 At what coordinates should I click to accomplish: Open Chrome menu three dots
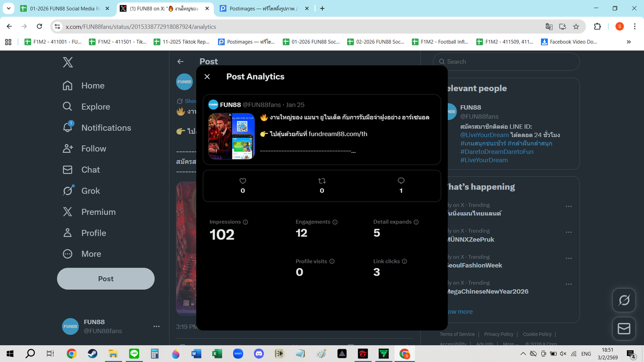coord(635,27)
